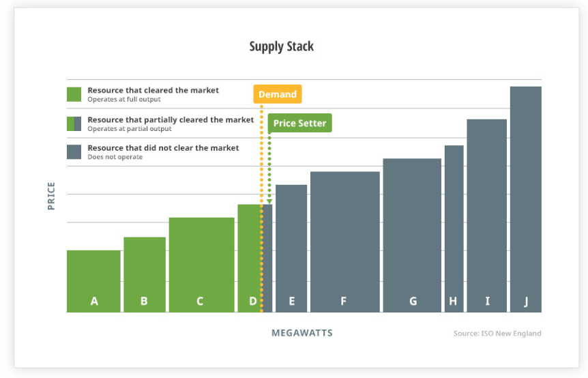This screenshot has width=588, height=378.
Task: Click the green-gray partially cleared legend swatch
Action: click(x=74, y=123)
